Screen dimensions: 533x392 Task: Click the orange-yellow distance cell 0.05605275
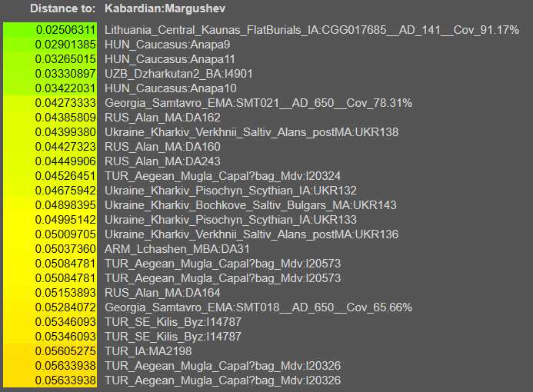point(65,351)
